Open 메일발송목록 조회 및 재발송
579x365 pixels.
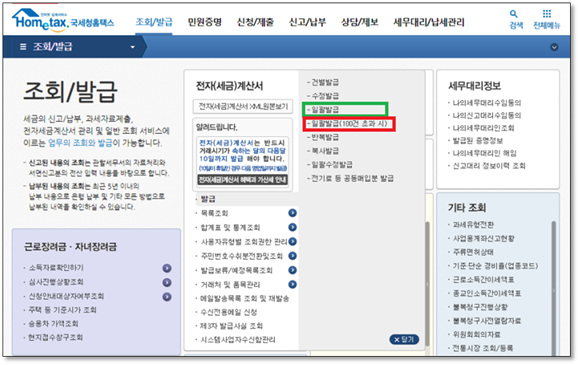click(244, 298)
